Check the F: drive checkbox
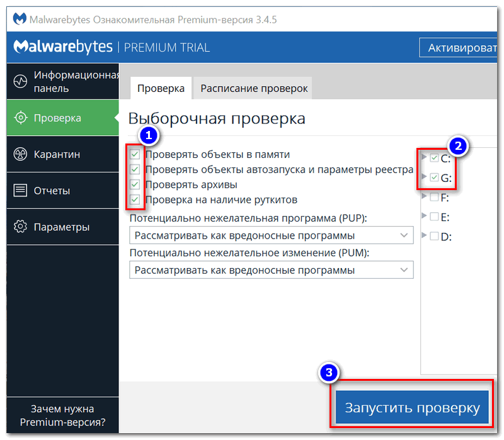 point(434,197)
